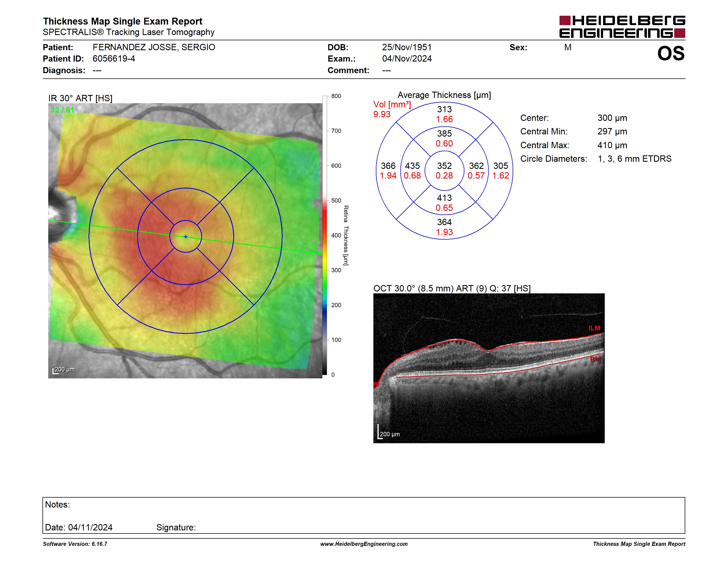
Task: Click the Date 04/11/2024 in notes box
Action: pyautogui.click(x=79, y=527)
